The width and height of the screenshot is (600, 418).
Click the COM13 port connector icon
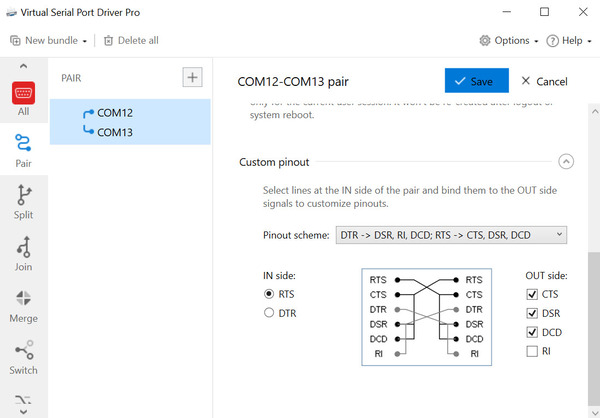click(x=88, y=131)
